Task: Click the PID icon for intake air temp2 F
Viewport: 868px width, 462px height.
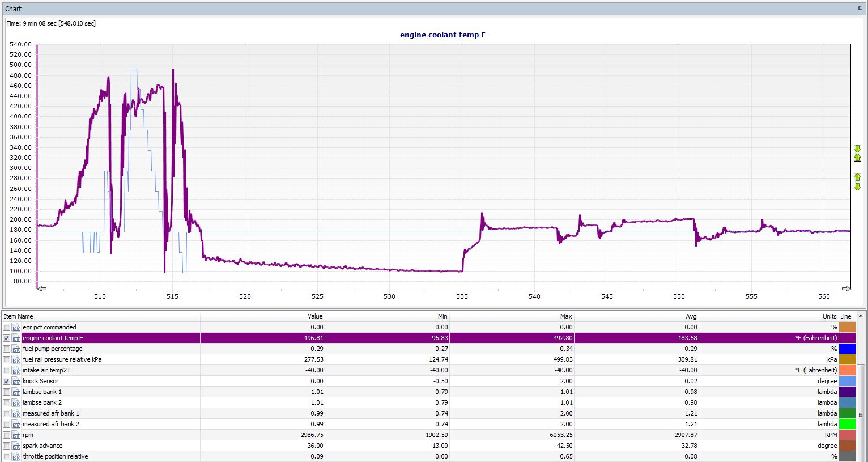Action: [16, 370]
